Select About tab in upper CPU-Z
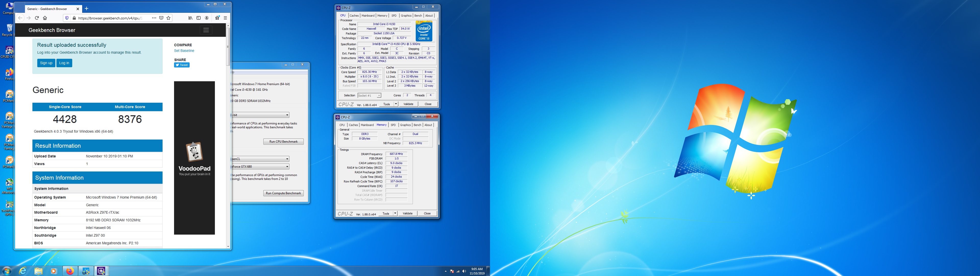 tap(429, 16)
